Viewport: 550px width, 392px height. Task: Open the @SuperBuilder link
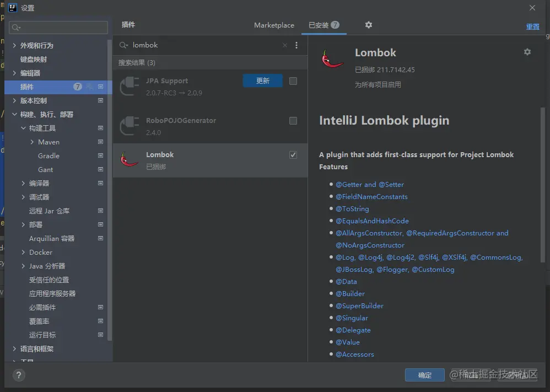click(359, 305)
